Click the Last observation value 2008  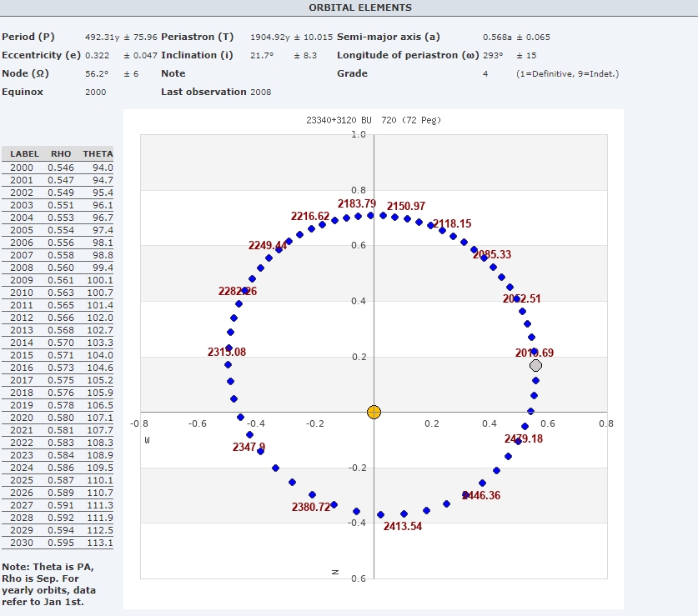point(260,92)
